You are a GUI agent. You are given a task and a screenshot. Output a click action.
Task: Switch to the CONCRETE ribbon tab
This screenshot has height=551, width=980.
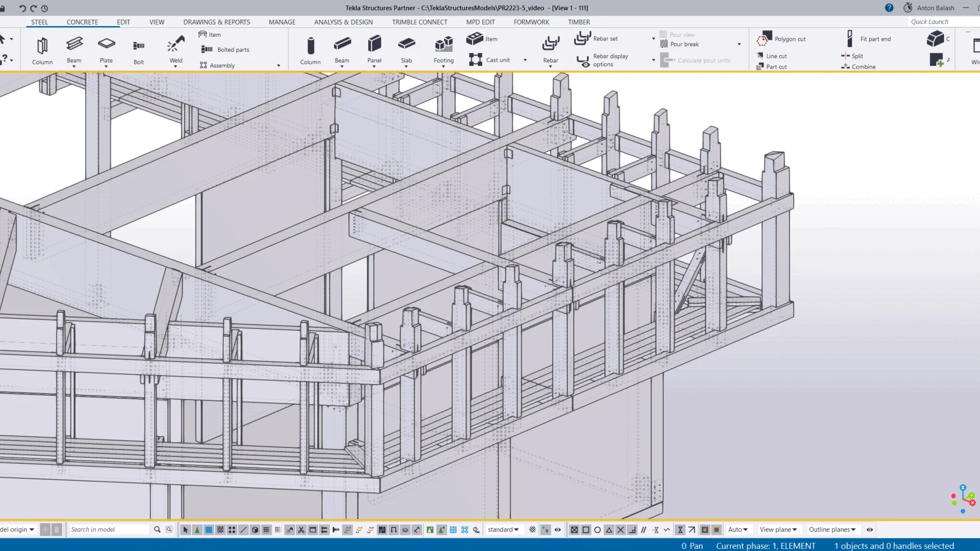pos(82,22)
